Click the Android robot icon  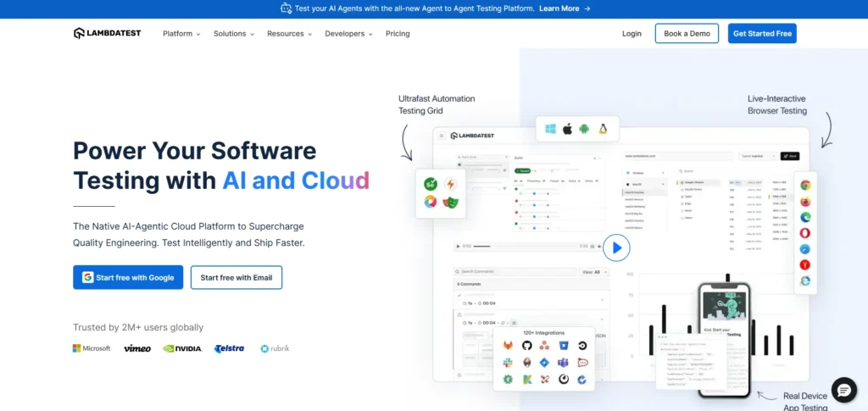[584, 129]
